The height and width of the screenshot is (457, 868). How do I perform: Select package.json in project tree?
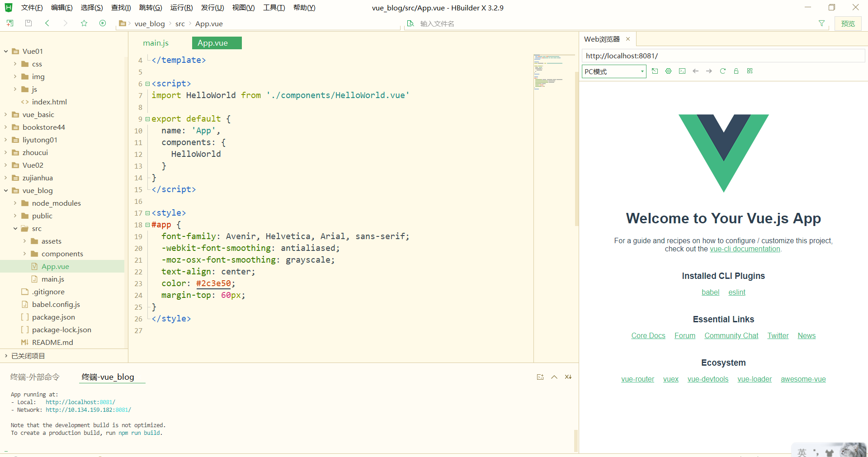[x=53, y=317]
